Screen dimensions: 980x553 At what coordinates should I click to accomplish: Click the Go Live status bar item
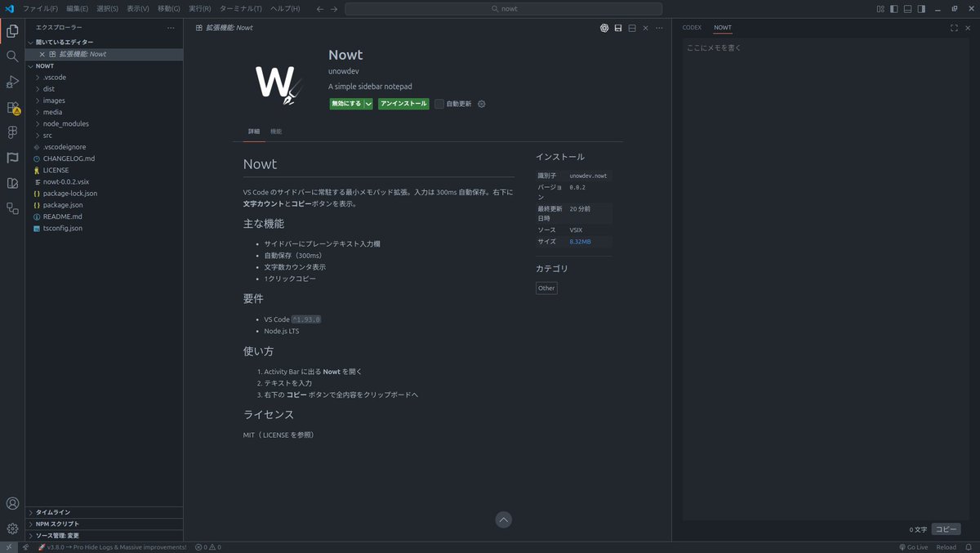[912, 547]
